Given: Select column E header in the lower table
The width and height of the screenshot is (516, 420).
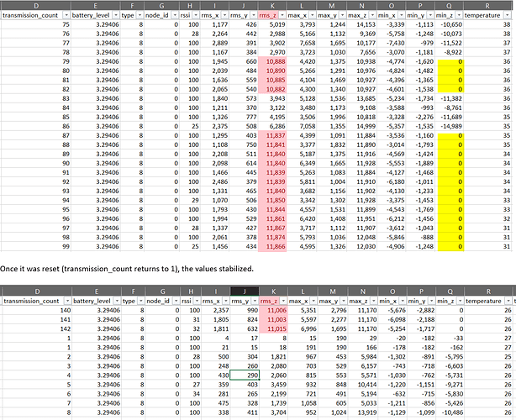Looking at the screenshot, I should [x=97, y=291].
